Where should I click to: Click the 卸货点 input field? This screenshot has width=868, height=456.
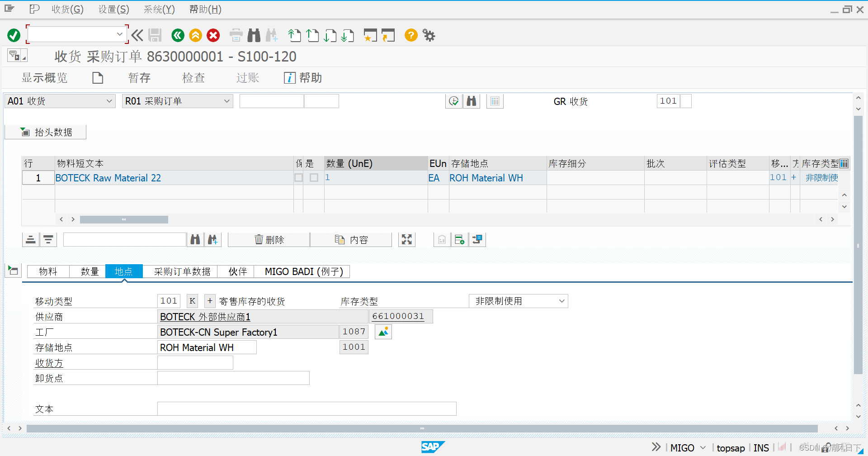233,378
